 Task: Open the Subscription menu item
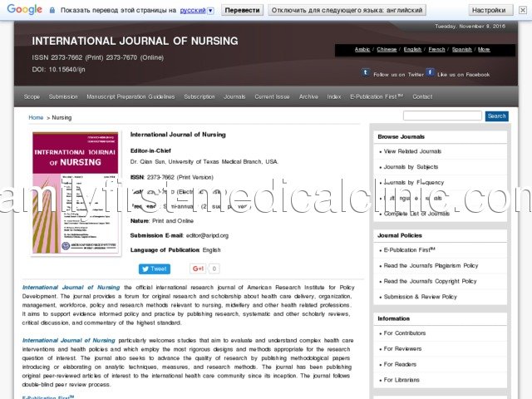[x=199, y=96]
